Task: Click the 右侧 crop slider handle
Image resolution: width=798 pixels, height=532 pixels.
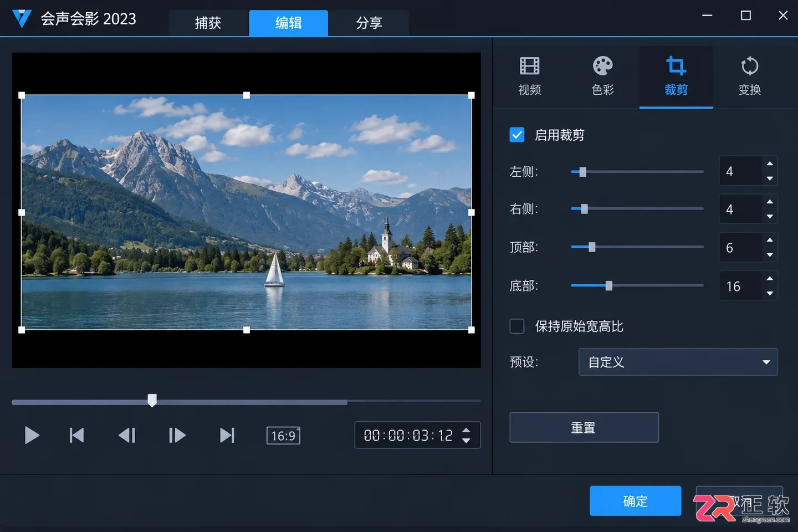Action: point(584,209)
